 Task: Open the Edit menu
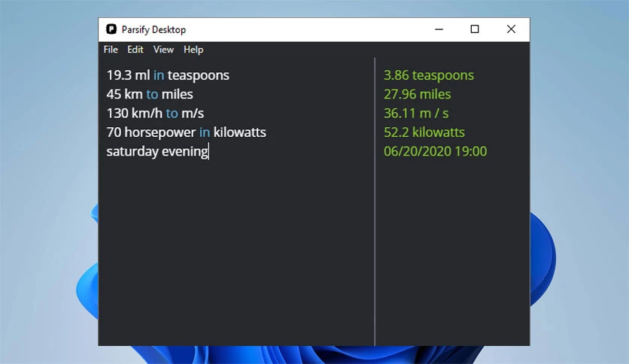135,50
